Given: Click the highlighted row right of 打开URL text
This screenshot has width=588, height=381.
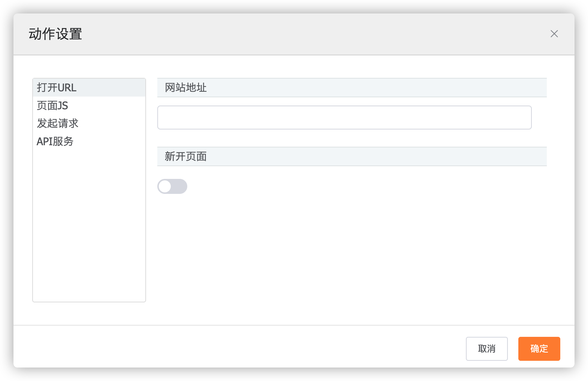Looking at the screenshot, I should [x=112, y=88].
